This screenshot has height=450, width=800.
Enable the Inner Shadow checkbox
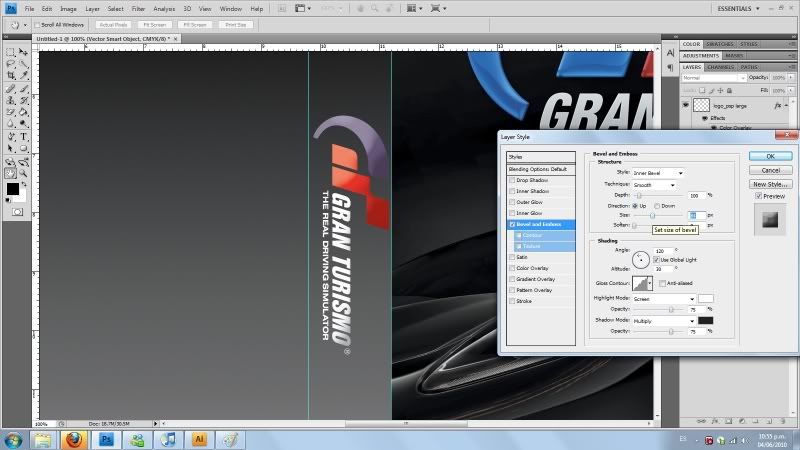(512, 191)
